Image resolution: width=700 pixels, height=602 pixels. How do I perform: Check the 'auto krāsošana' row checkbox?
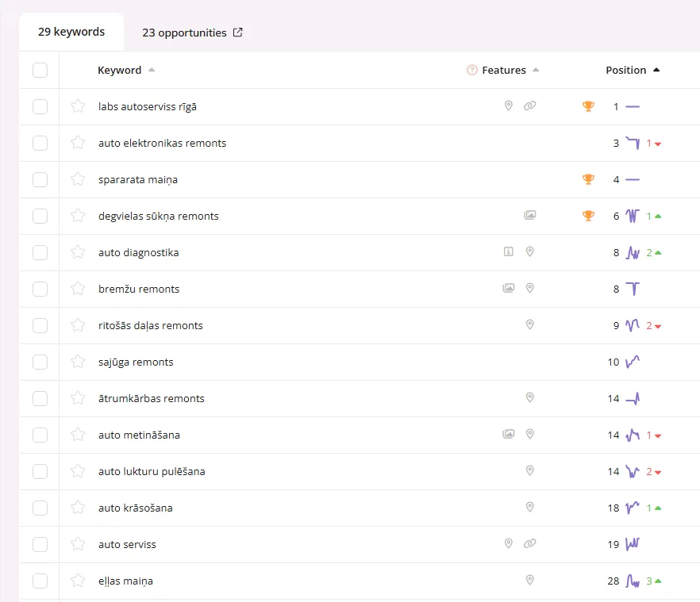click(x=40, y=508)
